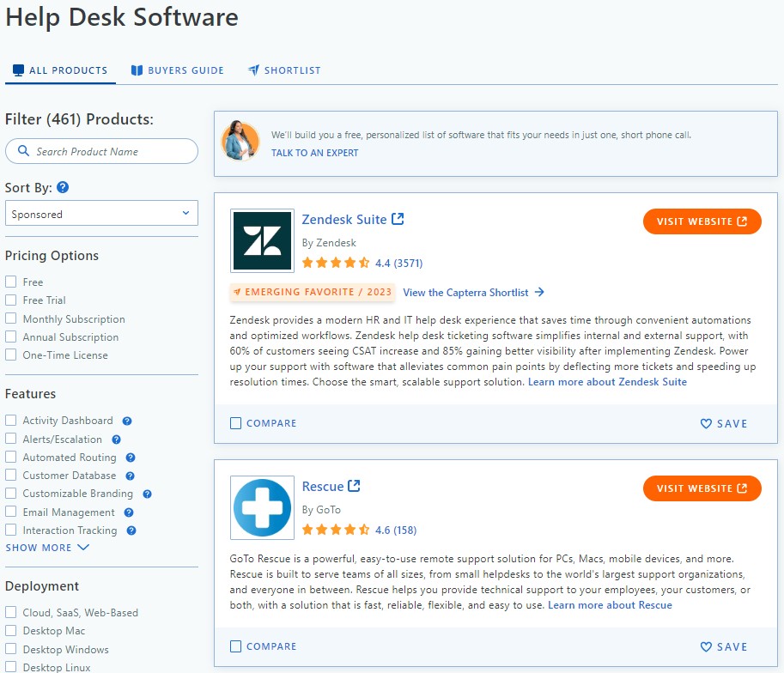Click the Search Product Name field
Screen dimensions: 784x673
point(101,152)
